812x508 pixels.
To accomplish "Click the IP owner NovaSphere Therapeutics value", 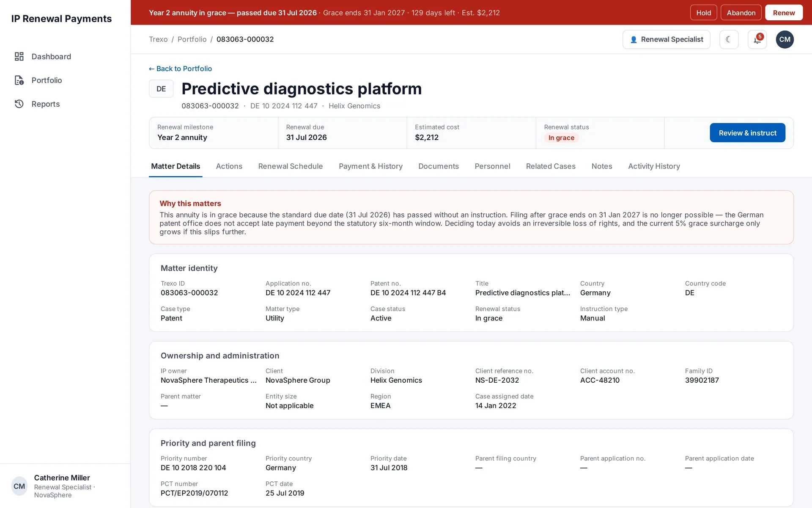I will 208,381.
